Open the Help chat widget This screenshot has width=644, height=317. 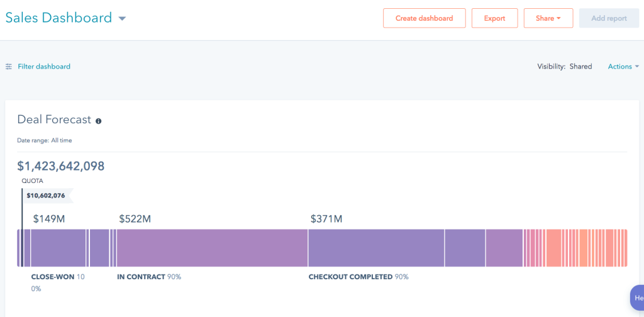click(x=637, y=298)
